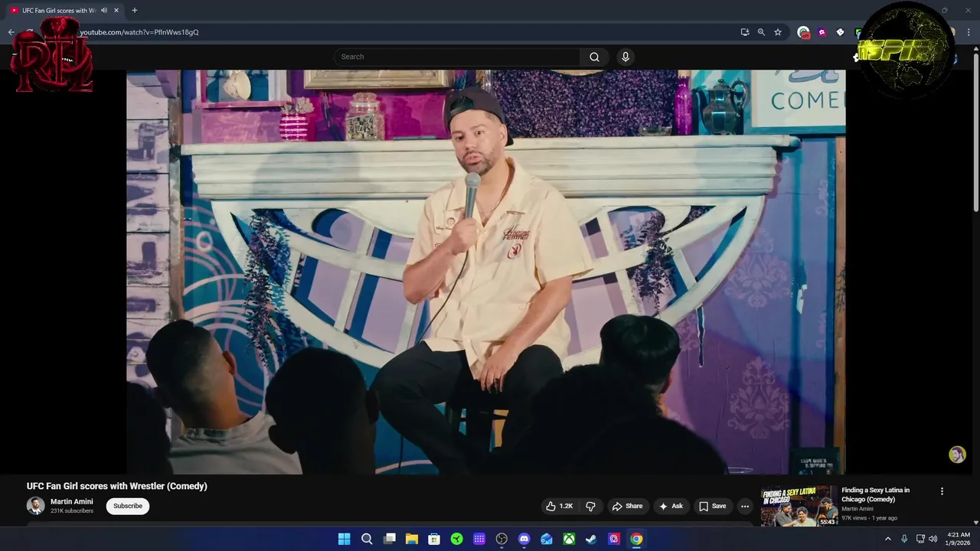Image resolution: width=980 pixels, height=551 pixels.
Task: Open Outlook mail from the taskbar
Action: click(547, 539)
